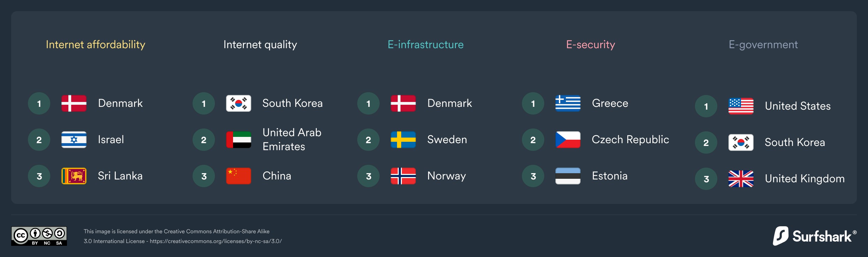Click the Greece flag icon
Image resolution: width=868 pixels, height=257 pixels.
click(568, 103)
